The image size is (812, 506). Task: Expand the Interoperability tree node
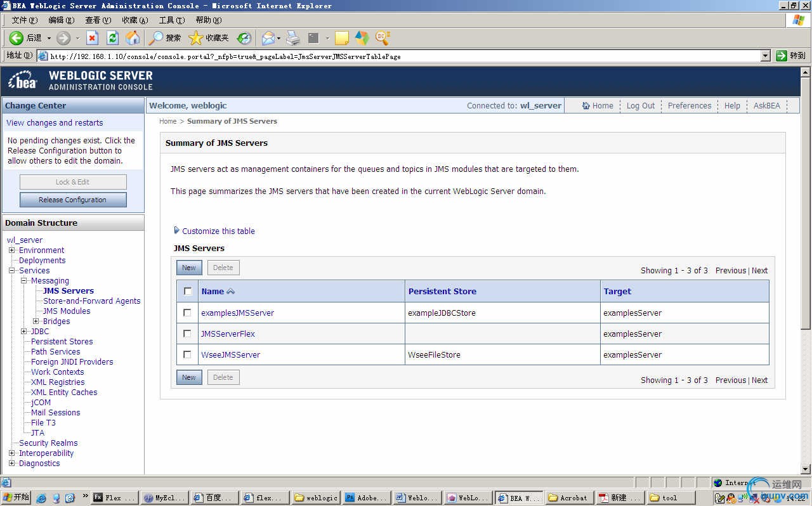[12, 453]
